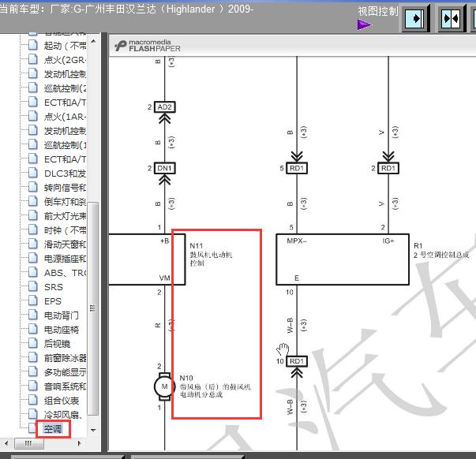
Task: Open the 组合仪表 wiring diagram entry
Action: tap(62, 401)
